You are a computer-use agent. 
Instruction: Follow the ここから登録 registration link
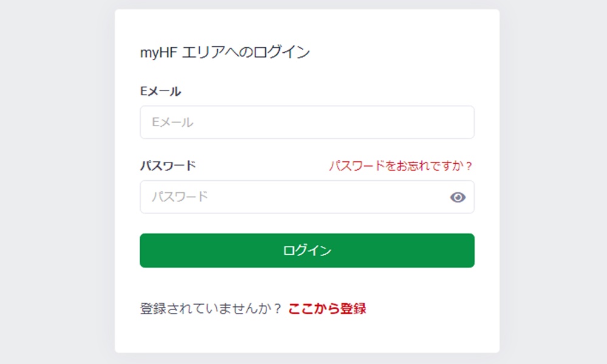coord(328,308)
